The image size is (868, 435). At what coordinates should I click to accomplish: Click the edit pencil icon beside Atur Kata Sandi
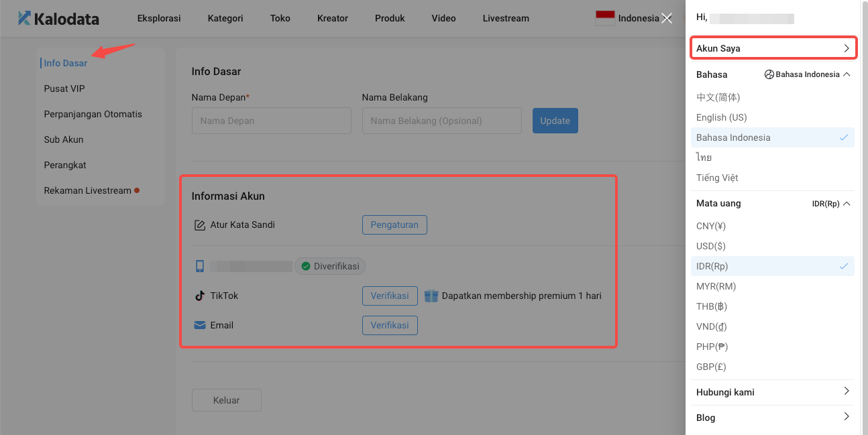(x=200, y=225)
